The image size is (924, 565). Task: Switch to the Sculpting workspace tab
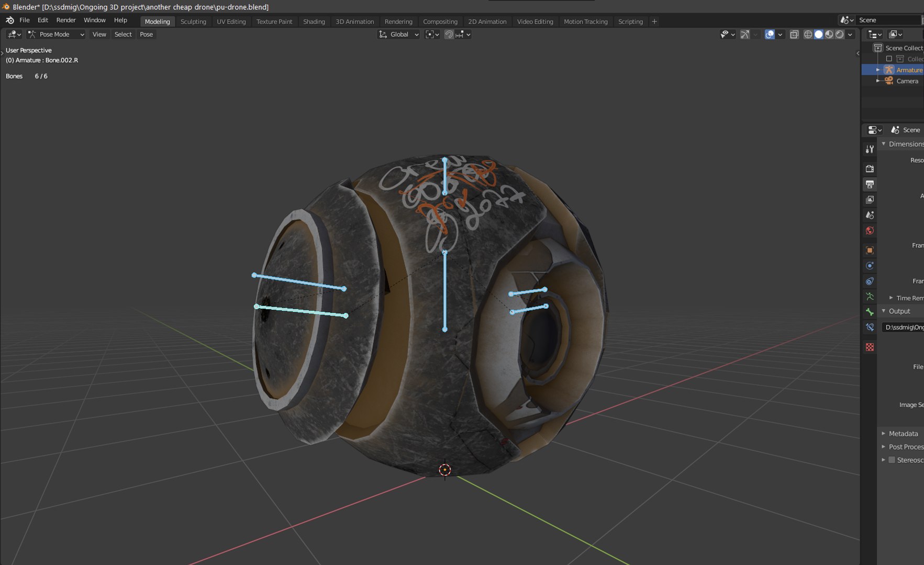click(193, 21)
